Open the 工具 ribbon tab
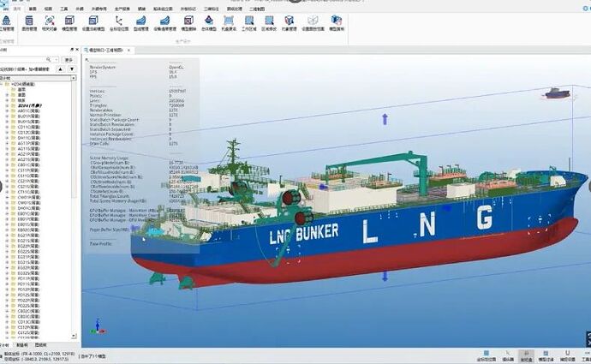 click(x=64, y=7)
